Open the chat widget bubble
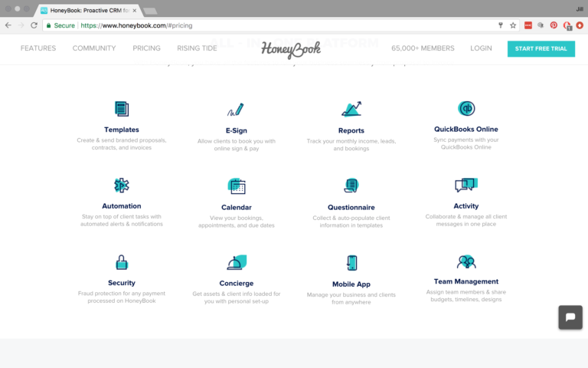 570,317
